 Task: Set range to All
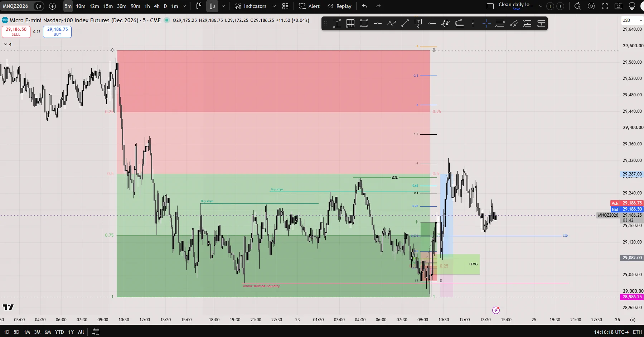(81, 332)
